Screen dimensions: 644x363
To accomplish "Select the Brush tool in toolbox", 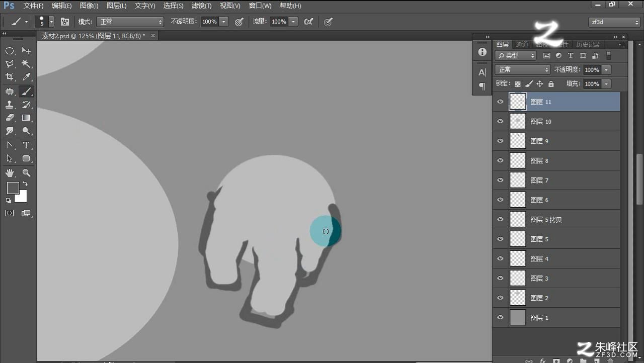I will pos(26,92).
